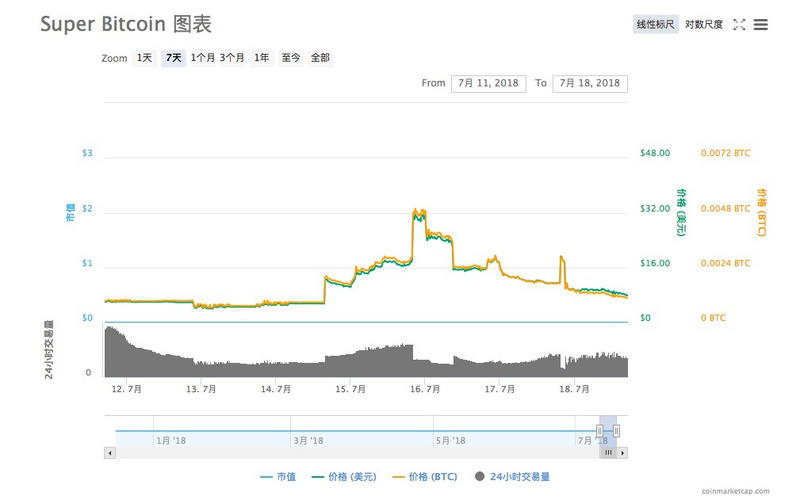Viewport: 800px width, 496px height.
Task: Click the left navigator range handle
Action: point(599,431)
